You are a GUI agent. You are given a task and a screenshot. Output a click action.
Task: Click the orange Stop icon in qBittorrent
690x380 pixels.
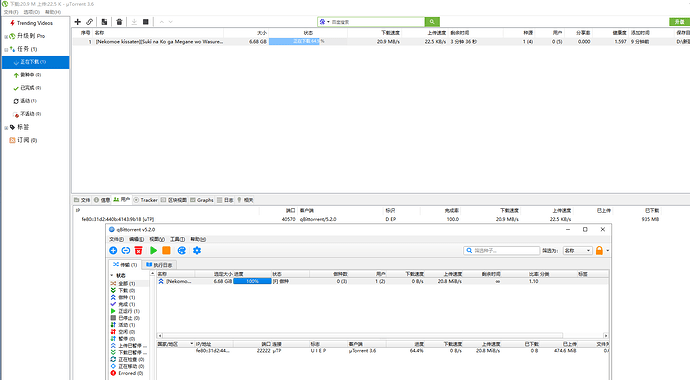click(x=166, y=250)
